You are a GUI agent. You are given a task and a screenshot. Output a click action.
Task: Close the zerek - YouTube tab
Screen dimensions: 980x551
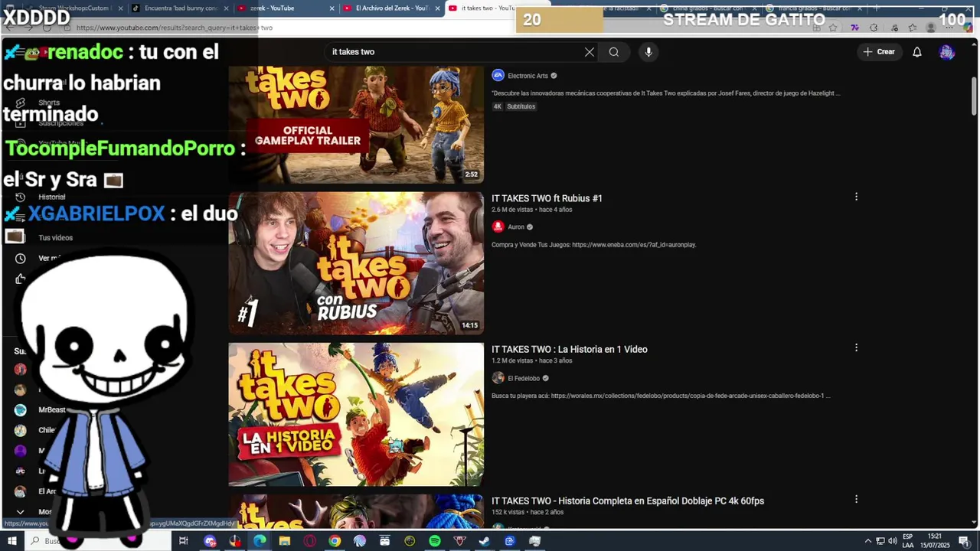pyautogui.click(x=332, y=8)
